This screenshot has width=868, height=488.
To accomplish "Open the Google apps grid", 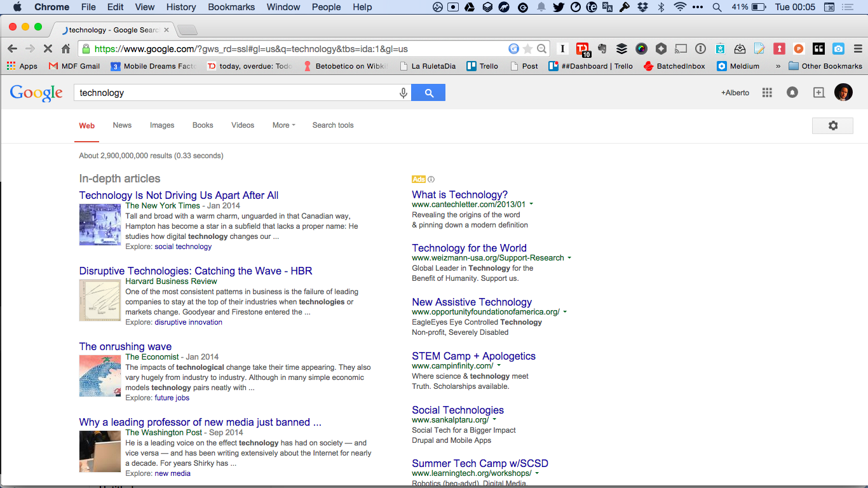I will (767, 93).
